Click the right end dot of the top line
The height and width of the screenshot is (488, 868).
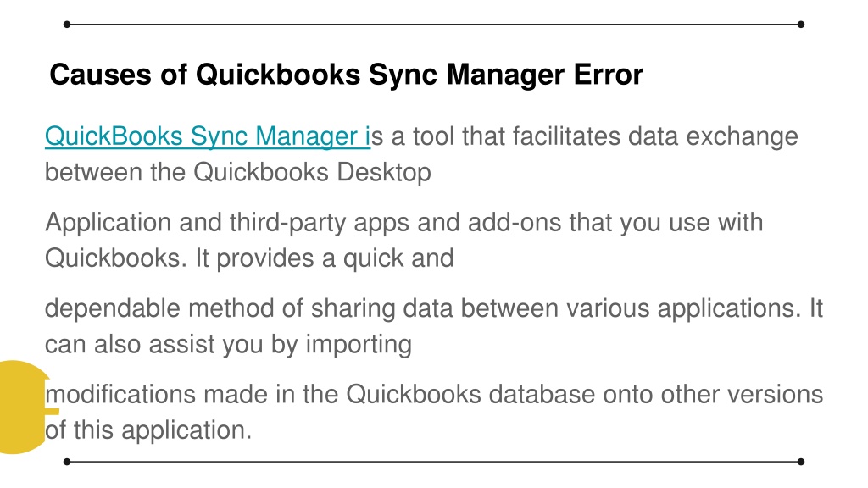coord(801,25)
